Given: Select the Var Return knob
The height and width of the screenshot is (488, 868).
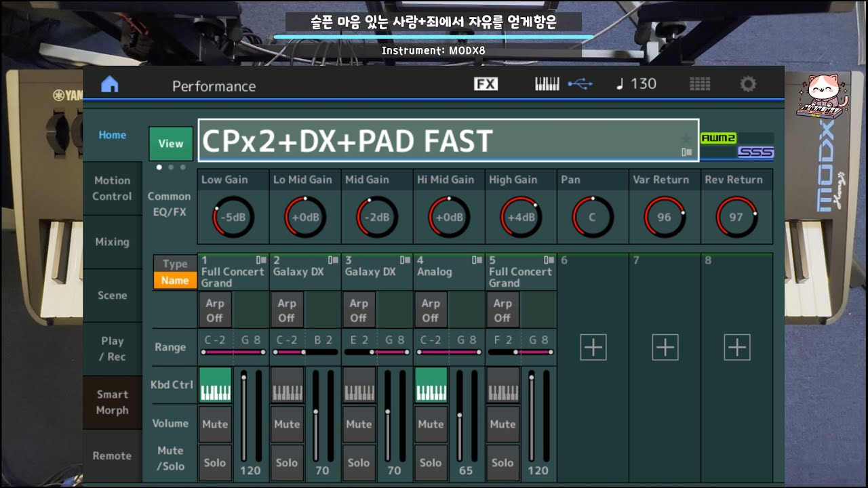Looking at the screenshot, I should coord(665,217).
